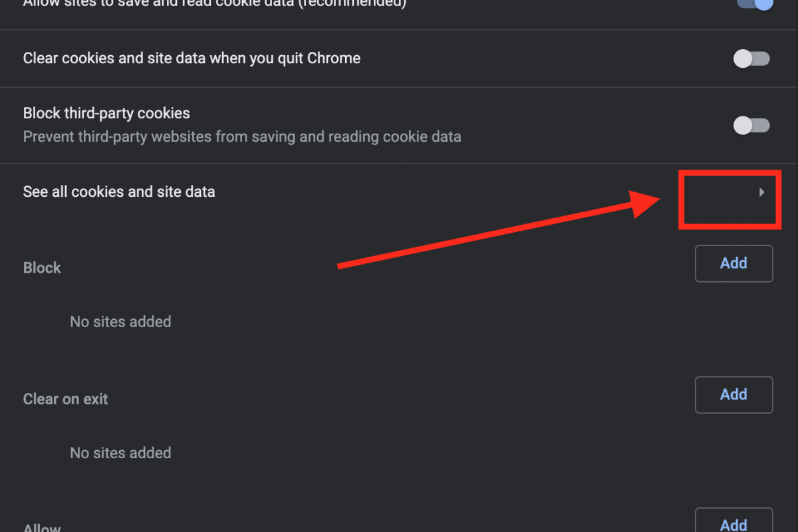Add a site to Clear on exit list
The width and height of the screenshot is (798, 532).
coord(733,394)
